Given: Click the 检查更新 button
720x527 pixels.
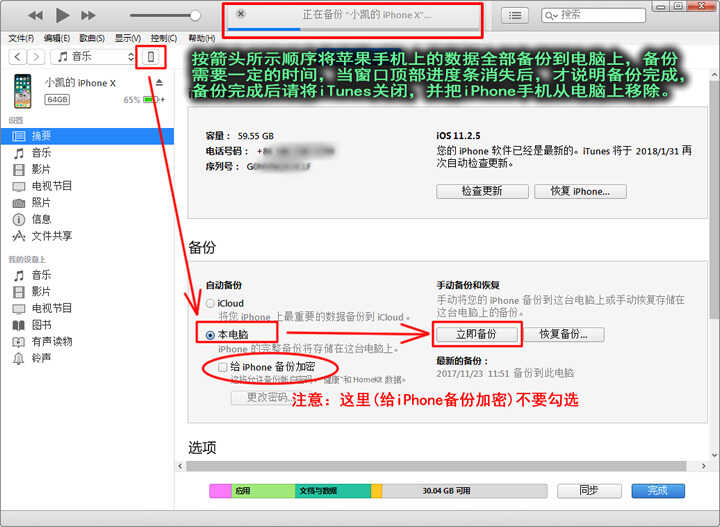Looking at the screenshot, I should 482,191.
